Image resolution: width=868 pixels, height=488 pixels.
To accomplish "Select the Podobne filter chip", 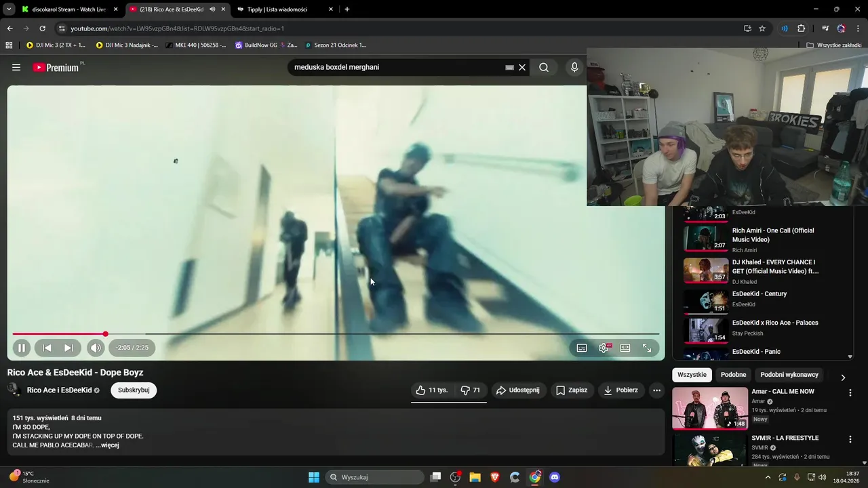I will [x=733, y=375].
